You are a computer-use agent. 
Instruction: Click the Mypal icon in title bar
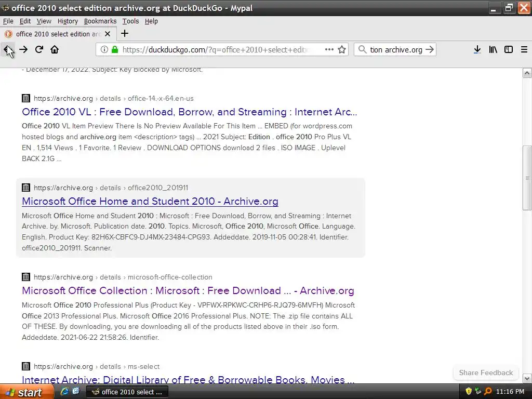5,8
